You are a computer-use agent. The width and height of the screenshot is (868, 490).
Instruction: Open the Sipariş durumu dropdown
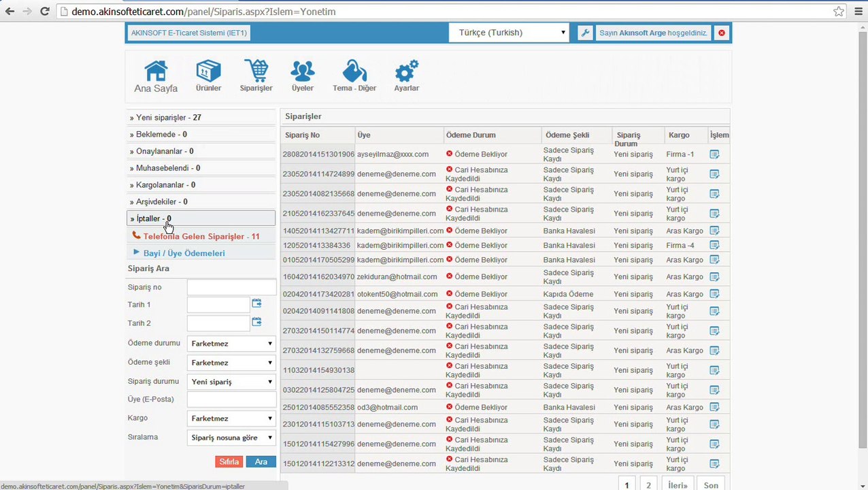click(231, 382)
